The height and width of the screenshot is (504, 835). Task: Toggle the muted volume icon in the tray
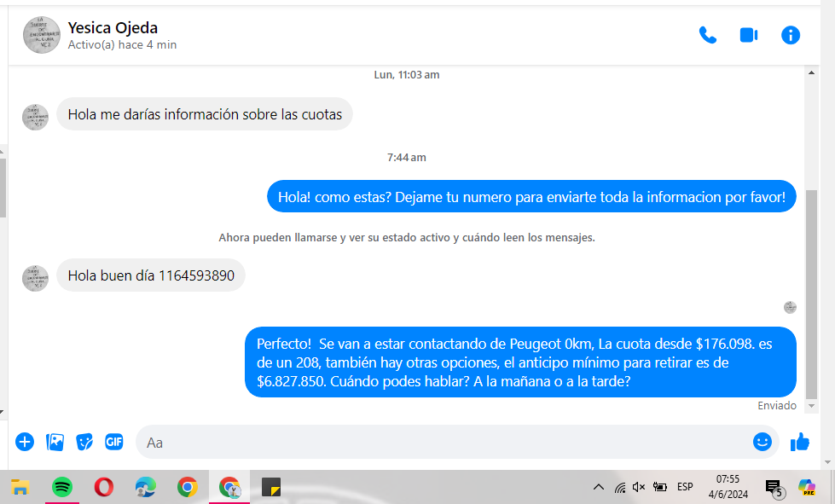[639, 487]
